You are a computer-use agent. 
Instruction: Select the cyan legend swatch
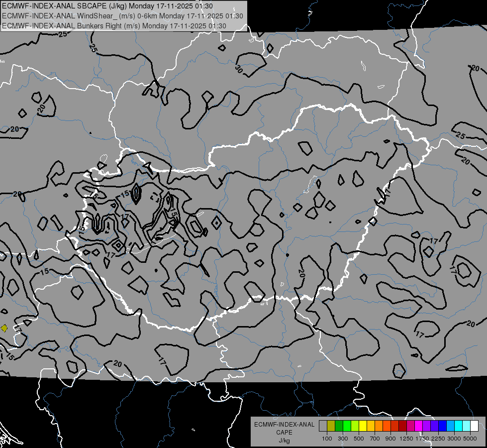point(459,426)
